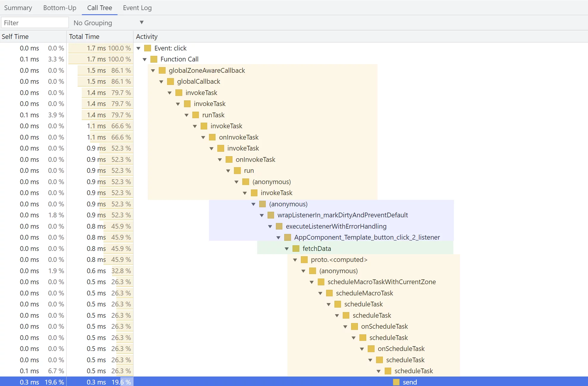Image resolution: width=588 pixels, height=386 pixels.
Task: Switch to the Summary tab
Action: coord(18,8)
